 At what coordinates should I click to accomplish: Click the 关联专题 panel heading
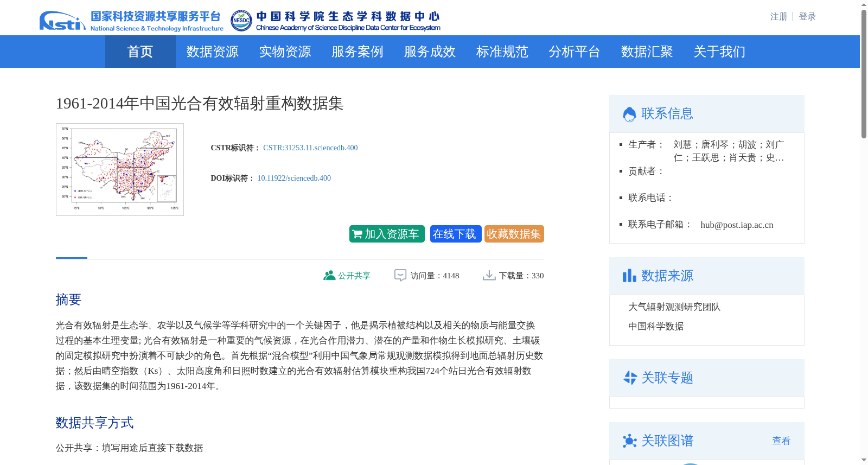click(x=667, y=378)
